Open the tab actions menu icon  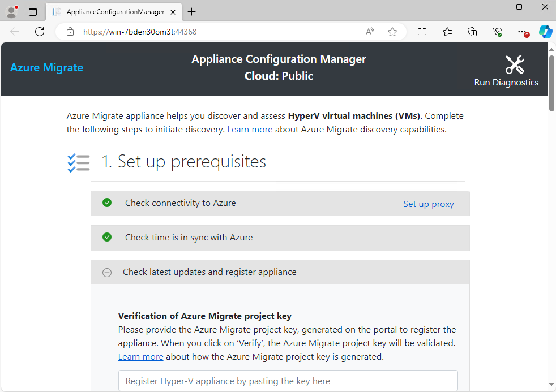[x=33, y=12]
